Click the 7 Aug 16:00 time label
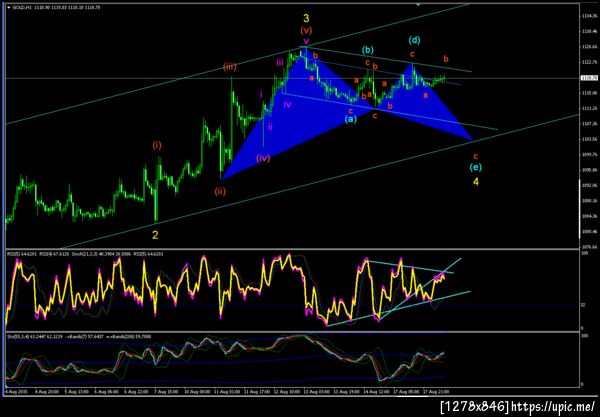The height and width of the screenshot is (417, 600). point(166,392)
